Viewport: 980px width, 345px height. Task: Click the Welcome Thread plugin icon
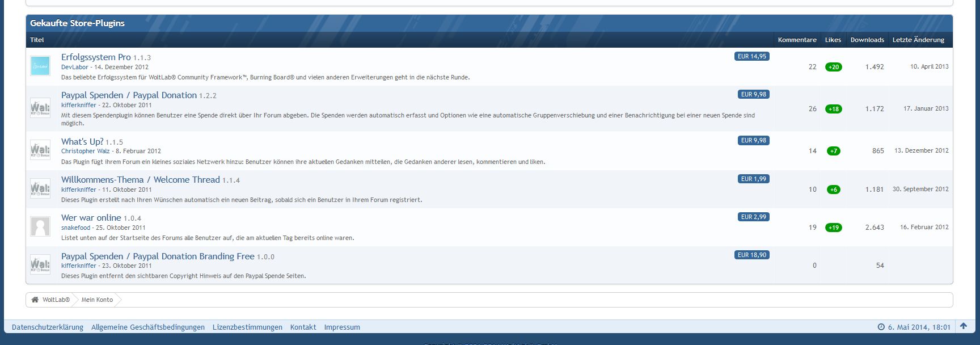40,189
